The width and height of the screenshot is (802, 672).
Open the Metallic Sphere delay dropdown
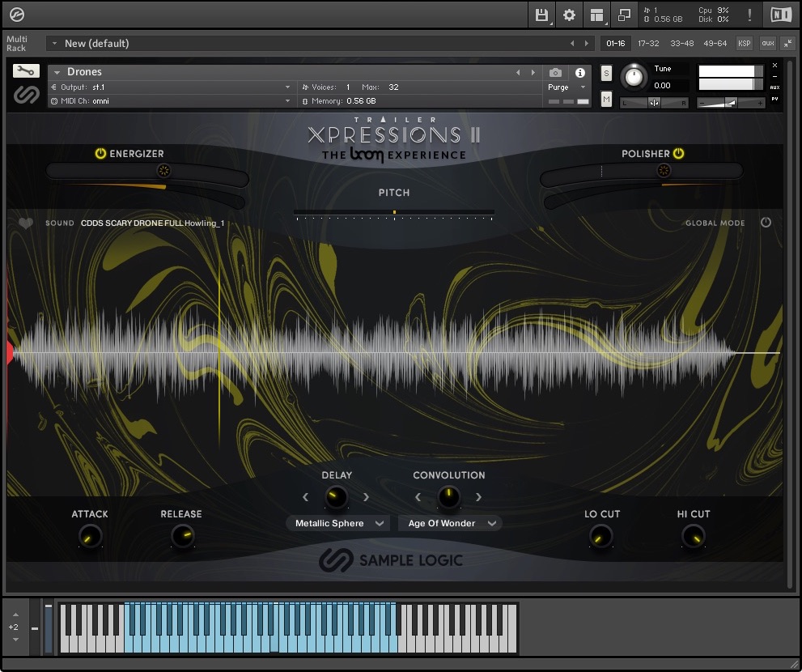pos(337,523)
